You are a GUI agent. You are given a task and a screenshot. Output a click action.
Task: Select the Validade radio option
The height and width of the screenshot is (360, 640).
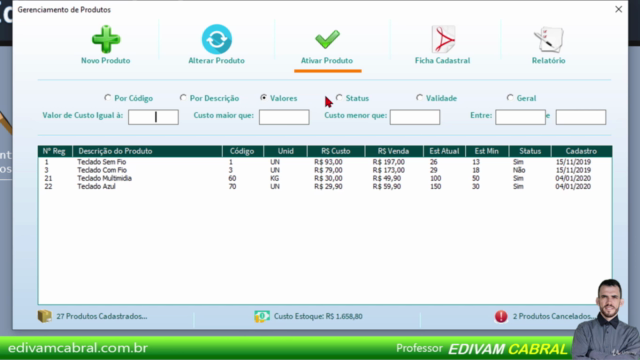419,98
